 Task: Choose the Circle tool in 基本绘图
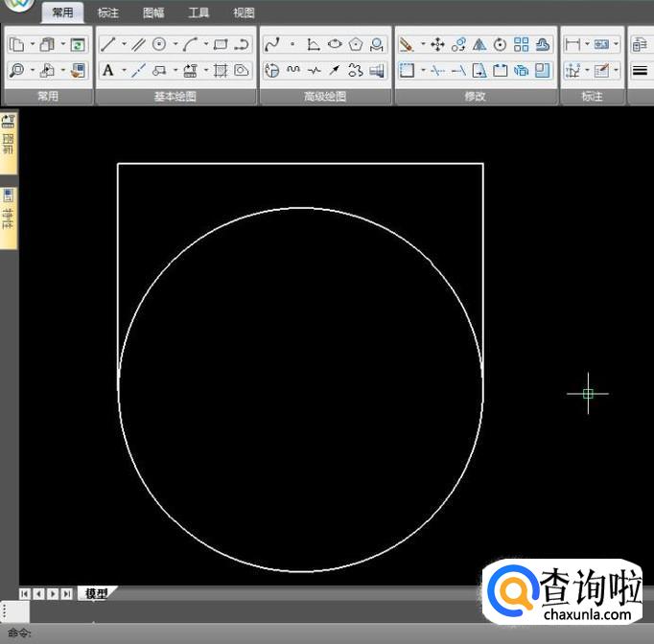coord(159,44)
